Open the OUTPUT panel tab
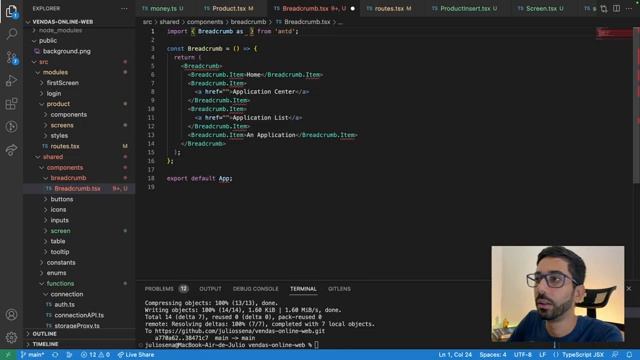640x360 pixels. pos(210,289)
